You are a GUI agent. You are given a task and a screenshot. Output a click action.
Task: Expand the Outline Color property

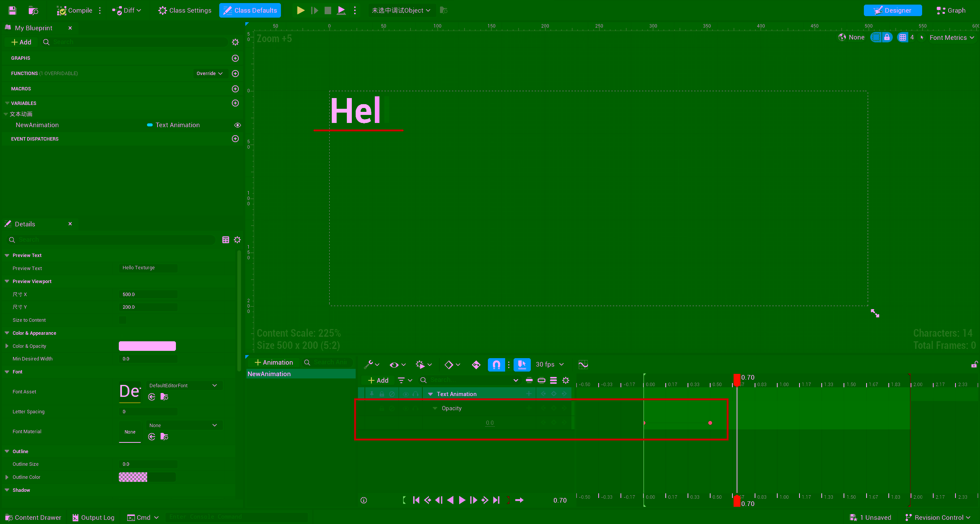[7, 477]
